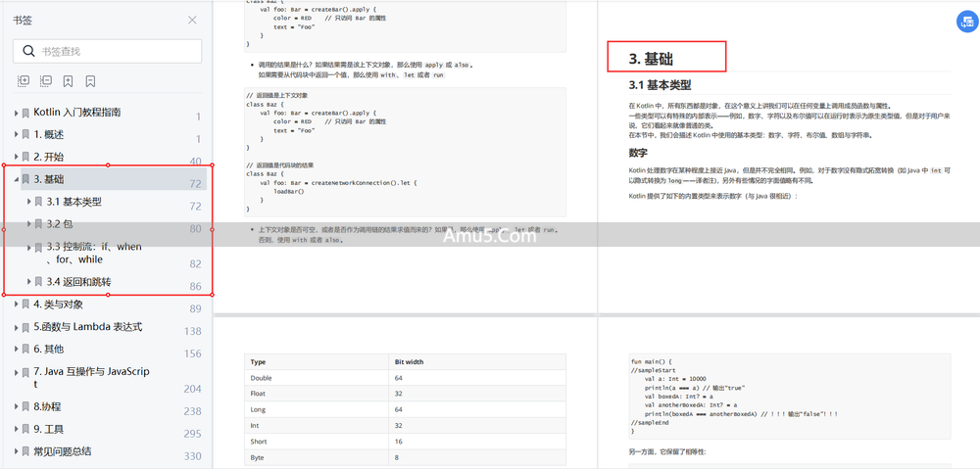The image size is (980, 469).
Task: Click the 数字 subheading in document
Action: (x=638, y=153)
